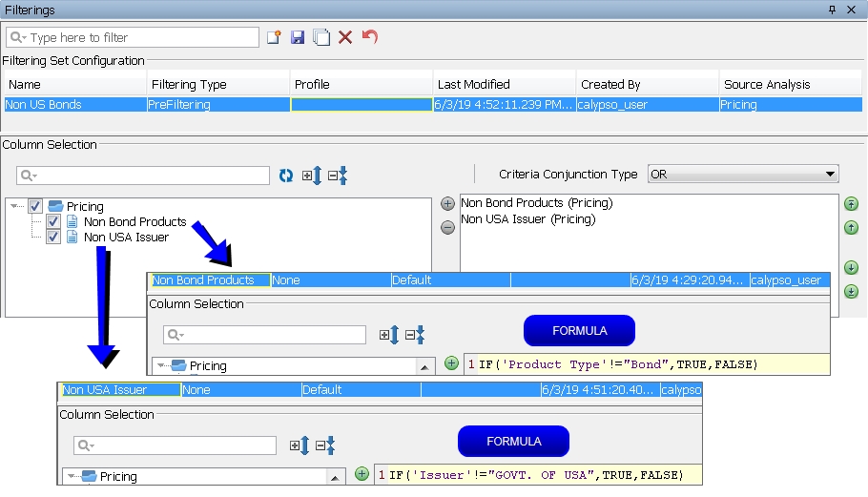Select Non Bond Products (Pricing) in criteria list
This screenshot has height=497, width=868.
pyautogui.click(x=536, y=202)
